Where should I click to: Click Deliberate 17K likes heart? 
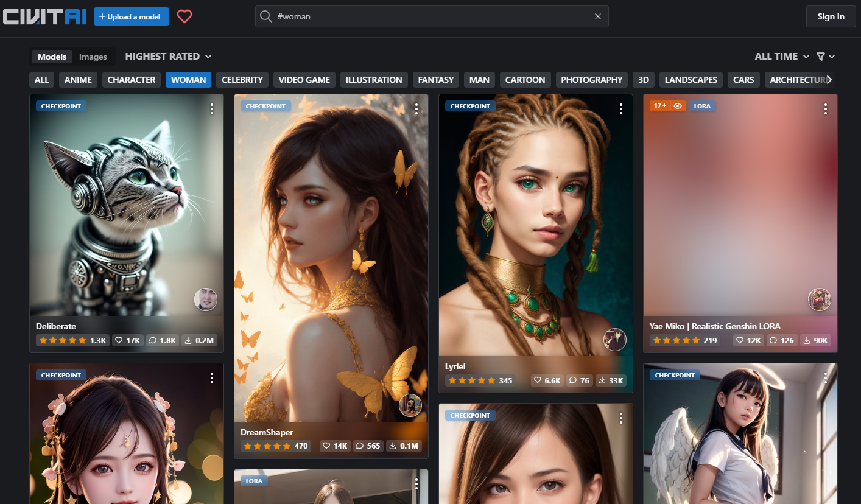point(128,340)
